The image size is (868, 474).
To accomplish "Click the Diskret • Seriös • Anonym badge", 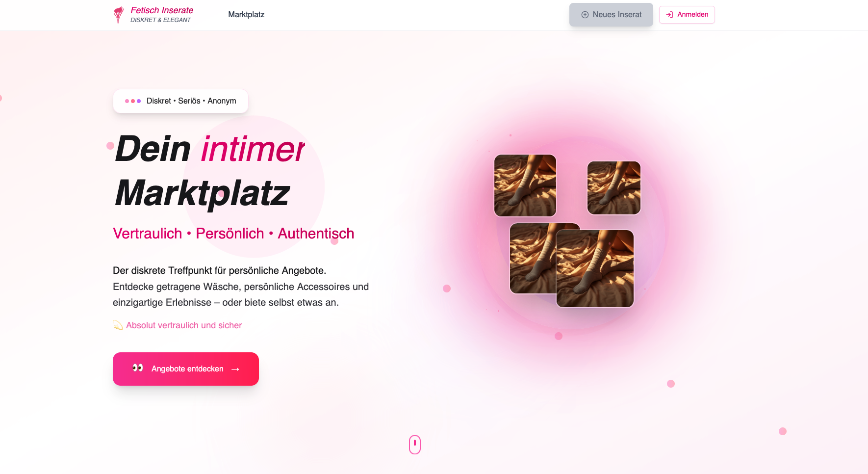I will point(180,101).
